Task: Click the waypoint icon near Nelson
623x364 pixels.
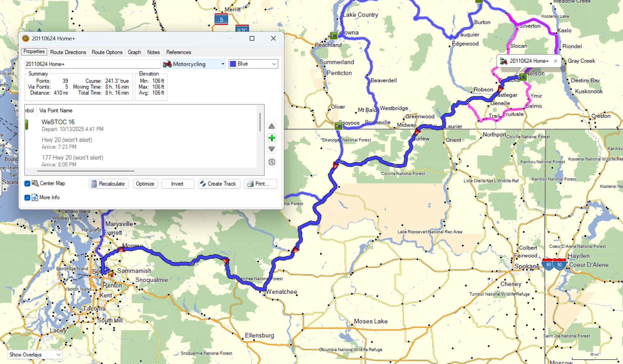Action: pyautogui.click(x=523, y=77)
